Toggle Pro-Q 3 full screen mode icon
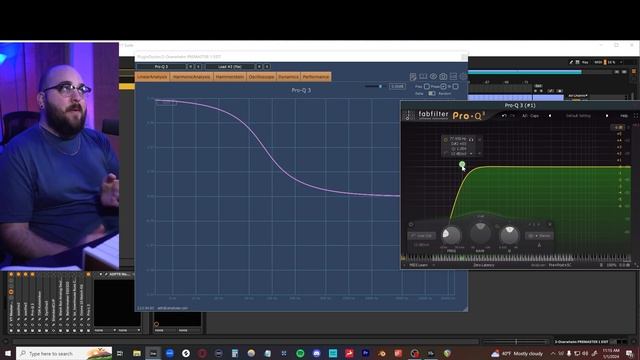 click(636, 116)
